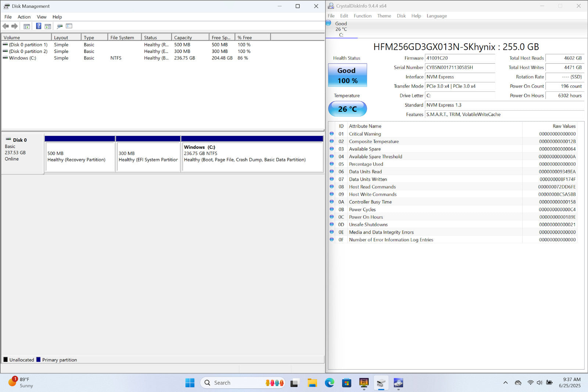Screen dimensions: 588x392
Task: Click the checklist settings icon in toolbar
Action: (x=69, y=26)
